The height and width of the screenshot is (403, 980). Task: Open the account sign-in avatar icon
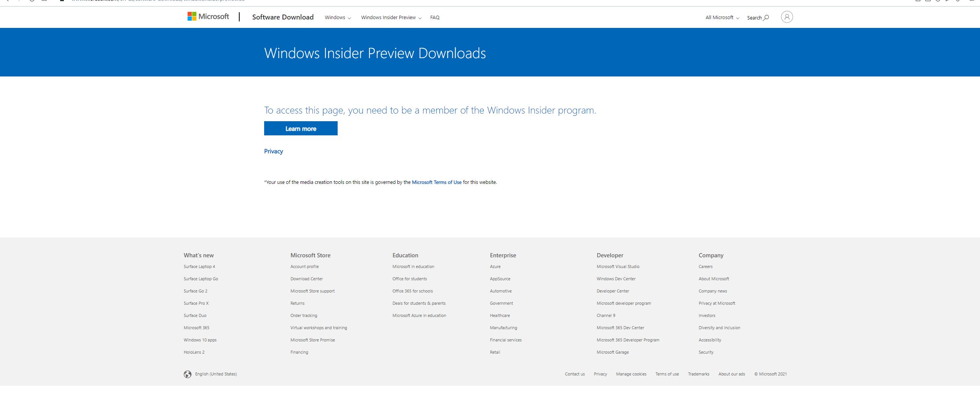787,17
